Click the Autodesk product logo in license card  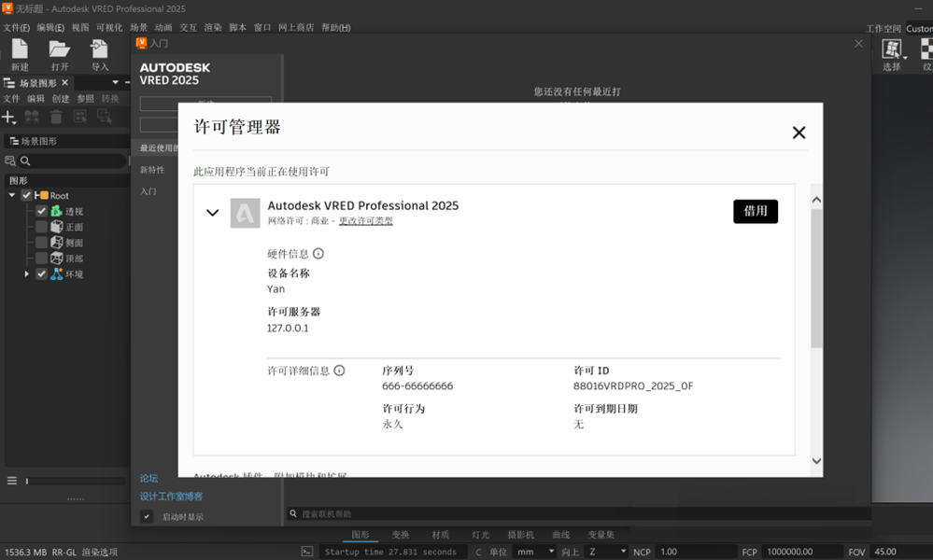[245, 213]
